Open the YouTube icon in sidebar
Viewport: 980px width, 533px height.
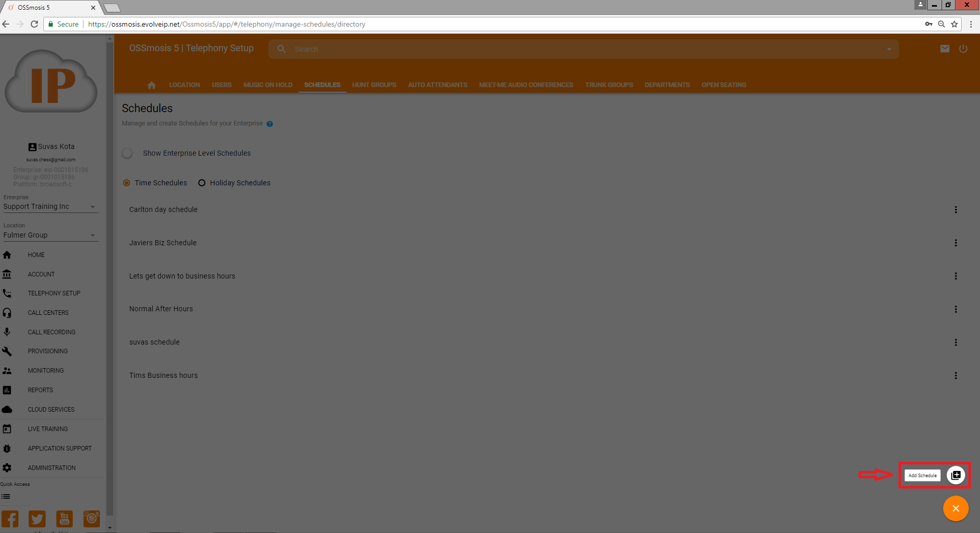tap(64, 519)
